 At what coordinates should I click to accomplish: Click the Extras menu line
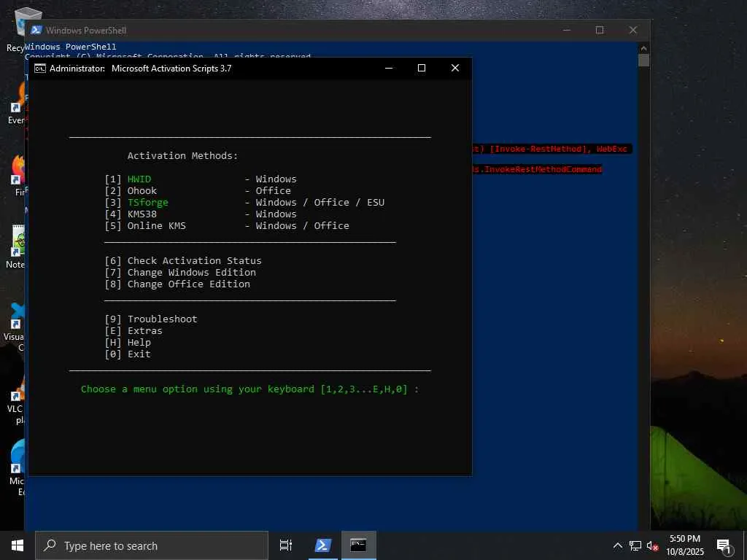click(x=133, y=331)
